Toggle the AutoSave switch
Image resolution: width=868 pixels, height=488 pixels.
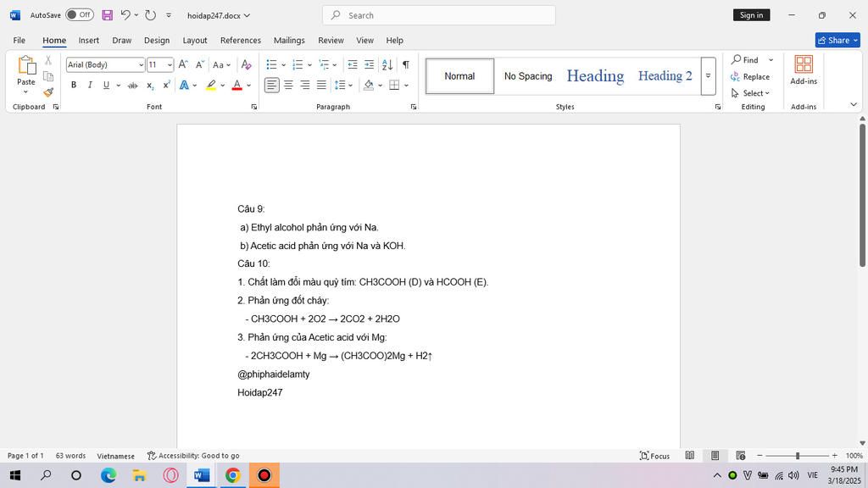80,15
